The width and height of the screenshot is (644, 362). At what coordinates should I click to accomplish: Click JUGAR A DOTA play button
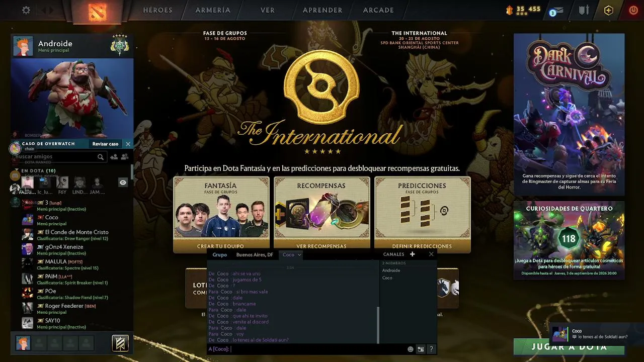coord(569,346)
